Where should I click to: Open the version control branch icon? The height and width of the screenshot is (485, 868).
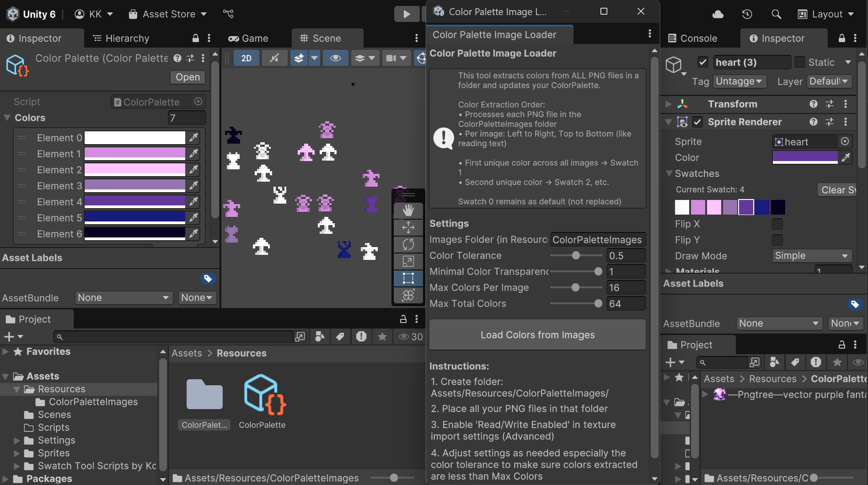(x=228, y=14)
